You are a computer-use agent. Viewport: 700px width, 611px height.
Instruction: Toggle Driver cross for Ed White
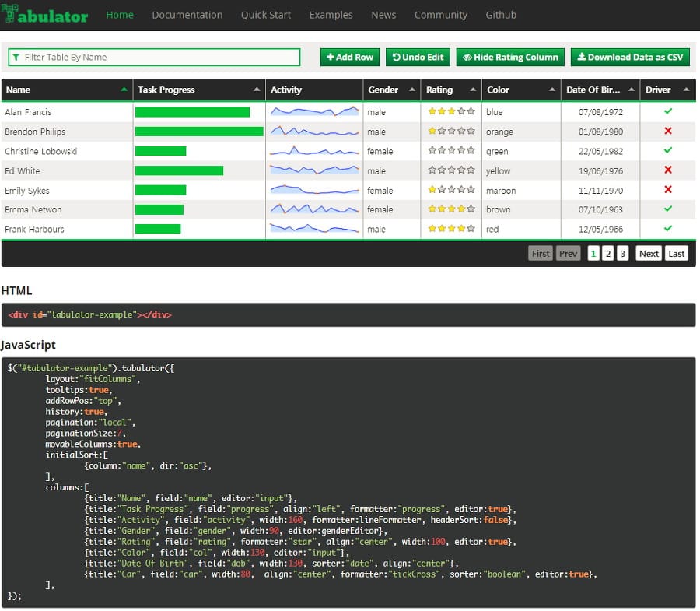coord(667,170)
